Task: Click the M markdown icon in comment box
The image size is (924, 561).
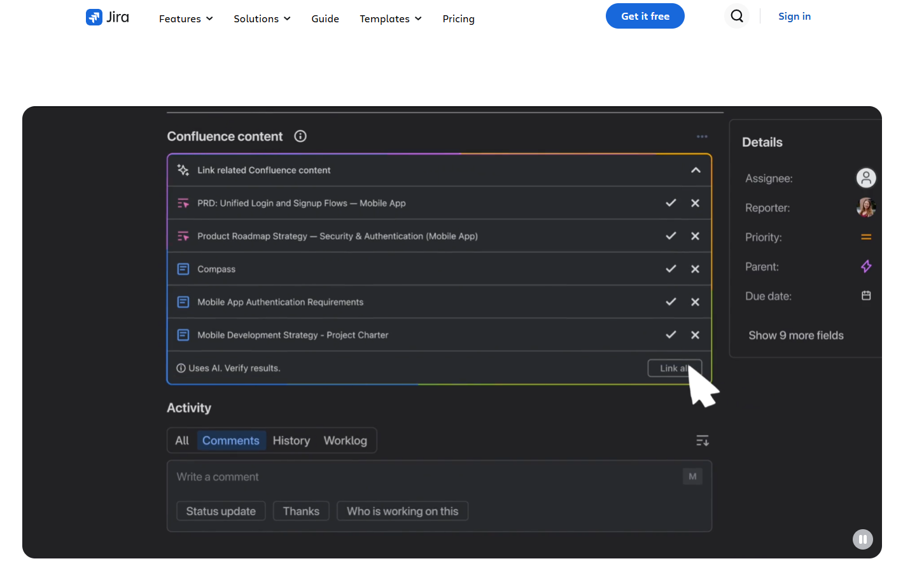Action: [692, 476]
